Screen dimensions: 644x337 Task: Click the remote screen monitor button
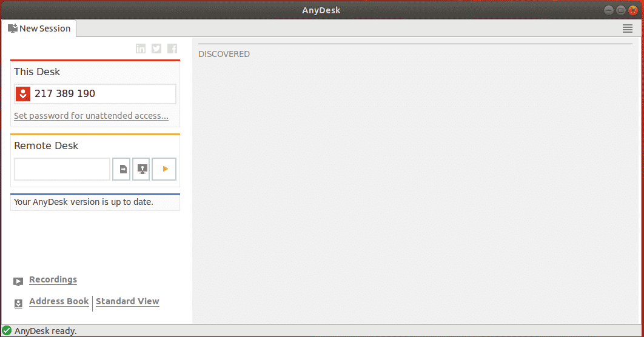click(x=141, y=168)
